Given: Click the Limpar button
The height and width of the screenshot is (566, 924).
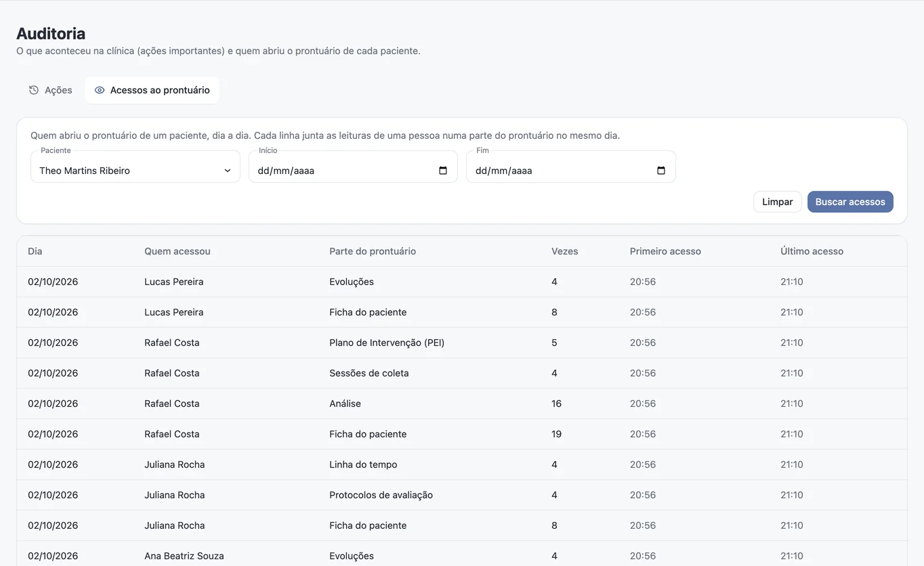Looking at the screenshot, I should pos(778,202).
